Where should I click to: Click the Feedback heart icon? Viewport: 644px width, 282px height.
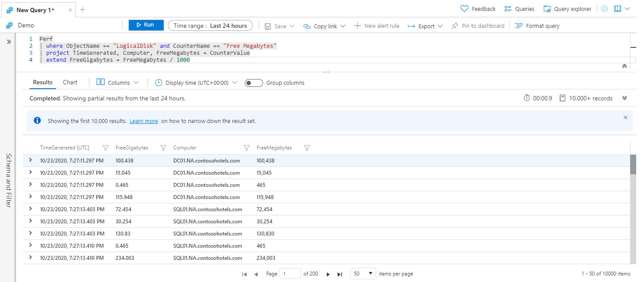[464, 9]
